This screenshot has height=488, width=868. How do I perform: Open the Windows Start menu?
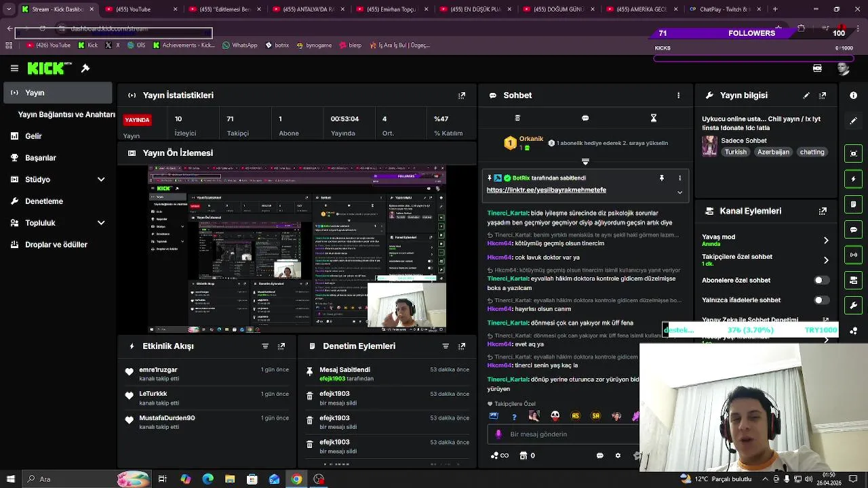pos(9,479)
